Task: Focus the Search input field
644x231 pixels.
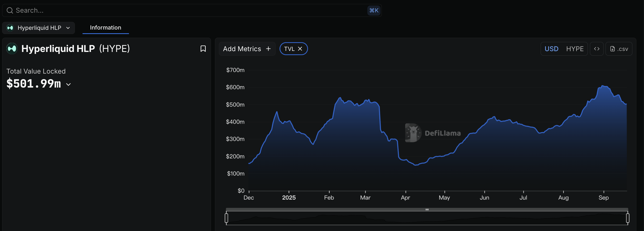Action: [x=185, y=11]
